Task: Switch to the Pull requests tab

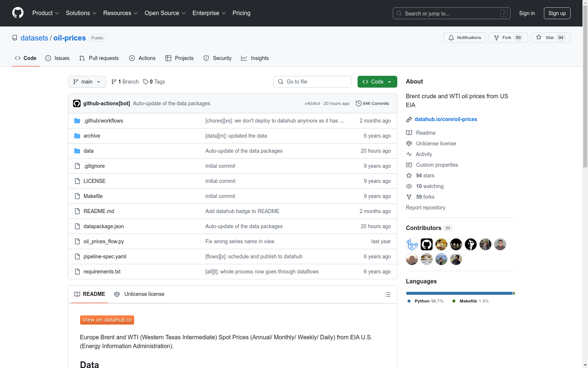Action: point(99,58)
